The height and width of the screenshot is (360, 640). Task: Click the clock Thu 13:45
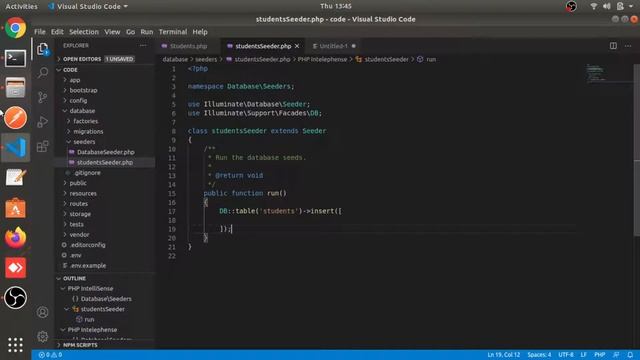tap(336, 6)
